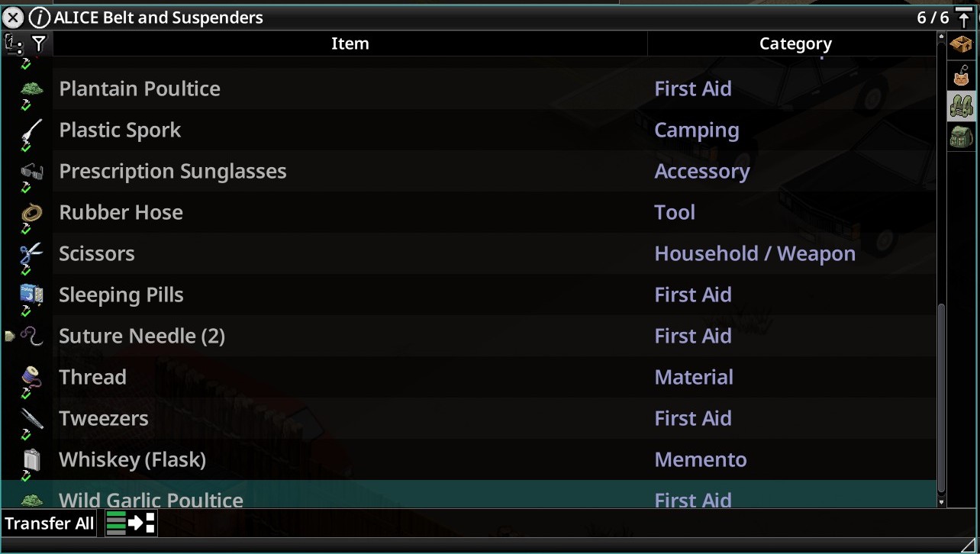The height and width of the screenshot is (554, 980).
Task: Click the sort order icon in the header
Action: pyautogui.click(x=14, y=43)
